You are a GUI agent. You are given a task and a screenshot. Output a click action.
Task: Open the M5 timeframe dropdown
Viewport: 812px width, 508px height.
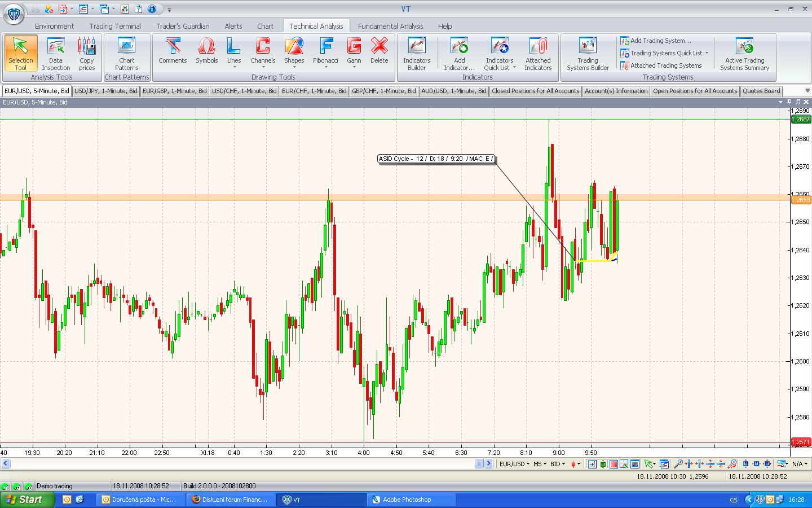click(540, 464)
